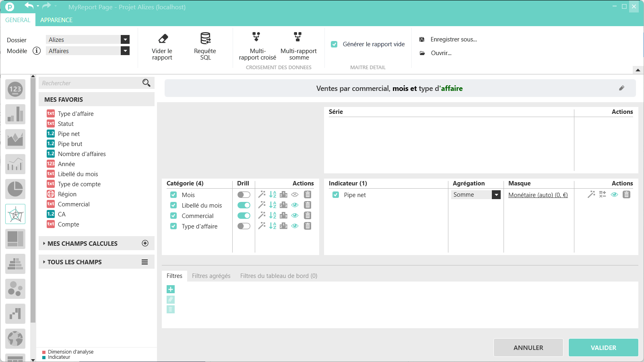The image size is (644, 362).
Task: Click the Multi-rapport croisé icon
Action: click(256, 37)
